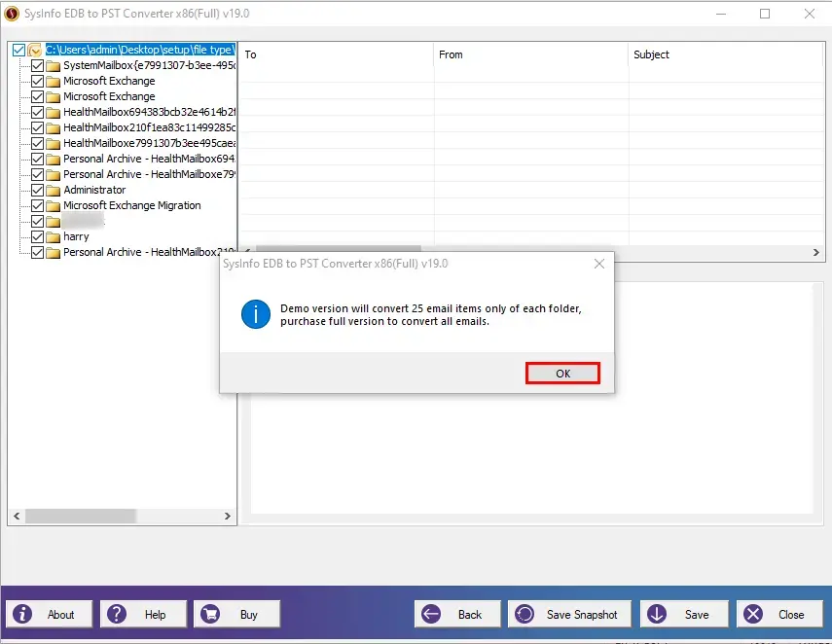Click the harry folder icon
The height and width of the screenshot is (644, 832).
(54, 237)
